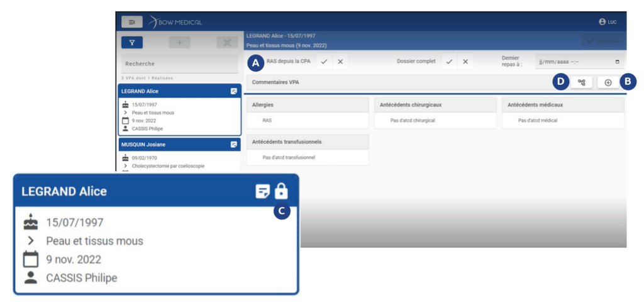Click the circled plus button in Commentaires VPA
644x305 pixels.
pyautogui.click(x=608, y=82)
